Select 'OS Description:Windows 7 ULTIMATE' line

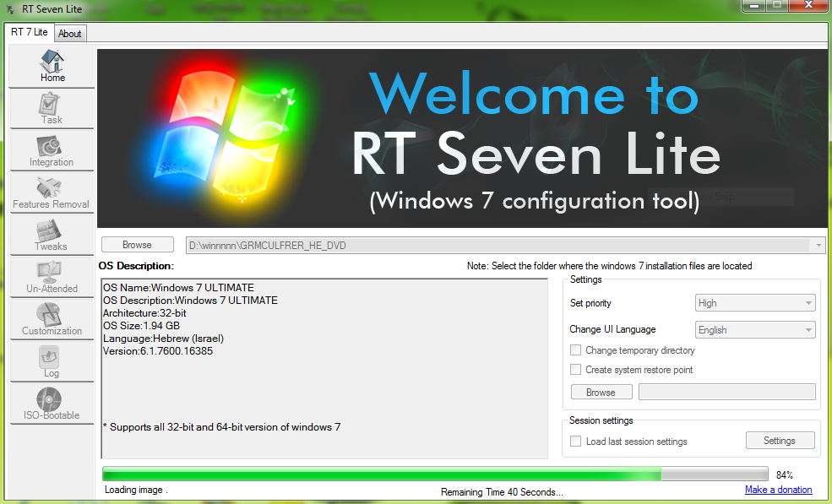pyautogui.click(x=191, y=301)
